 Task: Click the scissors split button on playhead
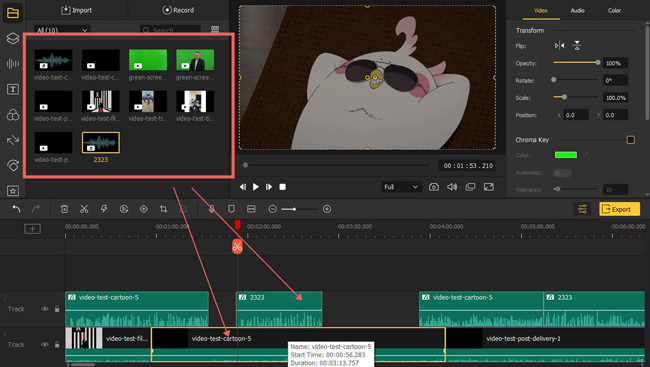point(237,246)
